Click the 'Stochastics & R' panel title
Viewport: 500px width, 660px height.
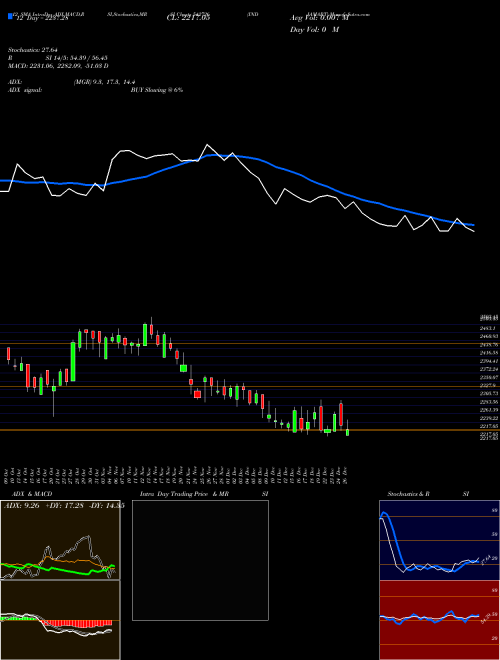click(x=409, y=494)
